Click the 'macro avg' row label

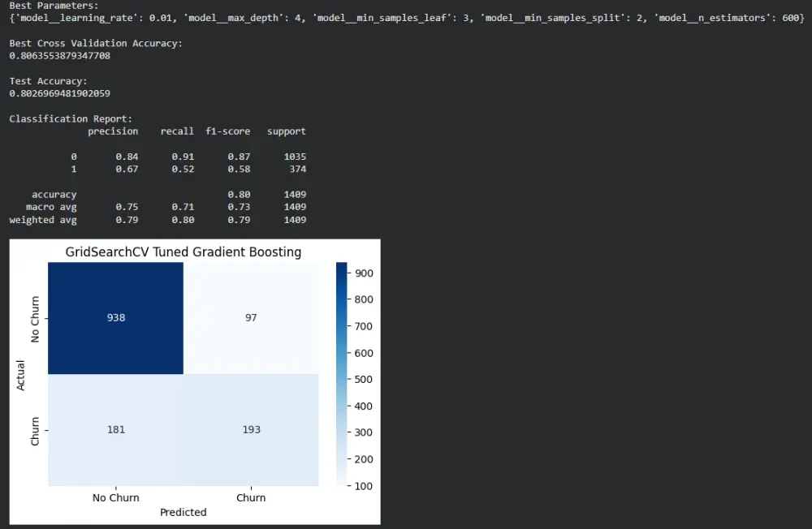tap(51, 207)
